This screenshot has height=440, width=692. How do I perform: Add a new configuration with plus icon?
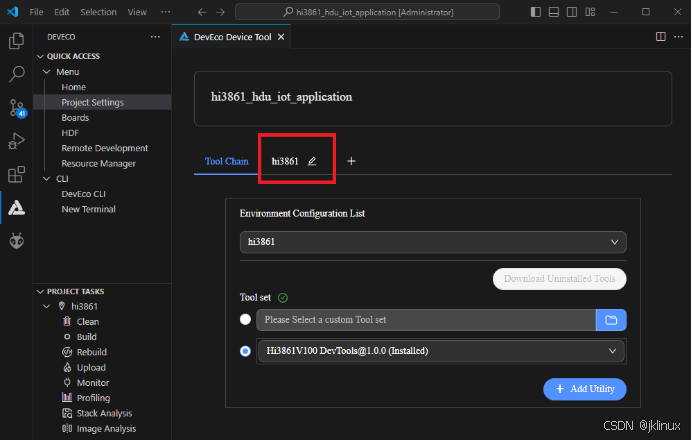pos(351,161)
